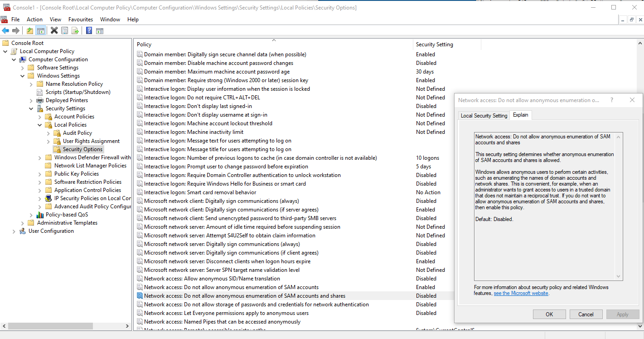Click the blue Help question-mark icon

pyautogui.click(x=89, y=30)
